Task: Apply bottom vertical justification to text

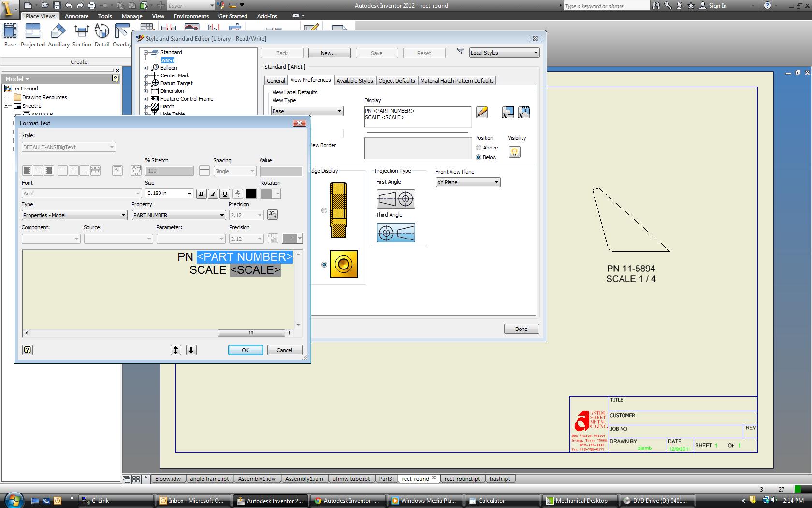Action: pyautogui.click(x=84, y=170)
